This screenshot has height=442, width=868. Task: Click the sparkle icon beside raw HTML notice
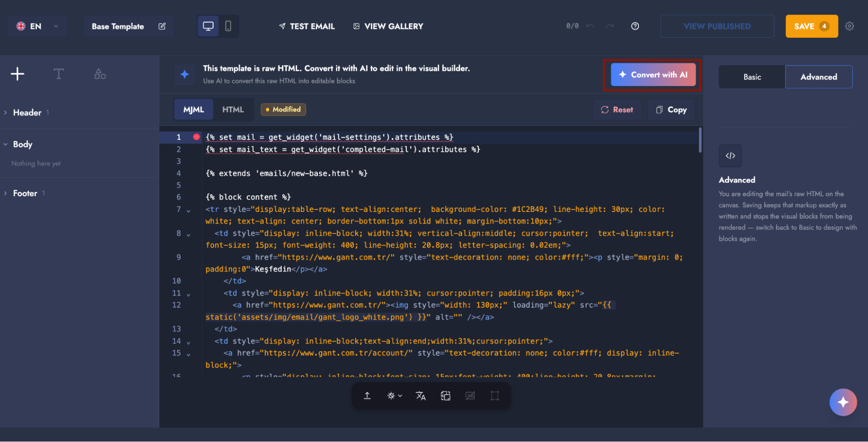point(185,74)
